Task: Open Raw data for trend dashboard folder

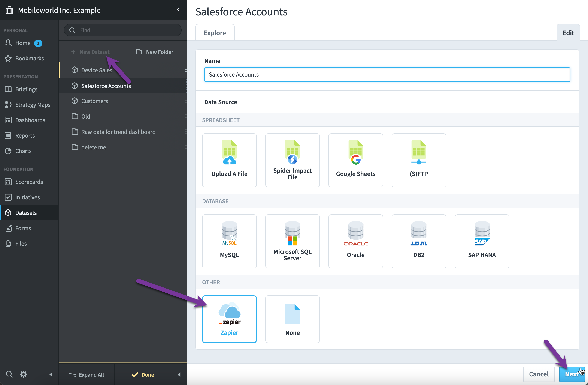Action: pos(122,132)
